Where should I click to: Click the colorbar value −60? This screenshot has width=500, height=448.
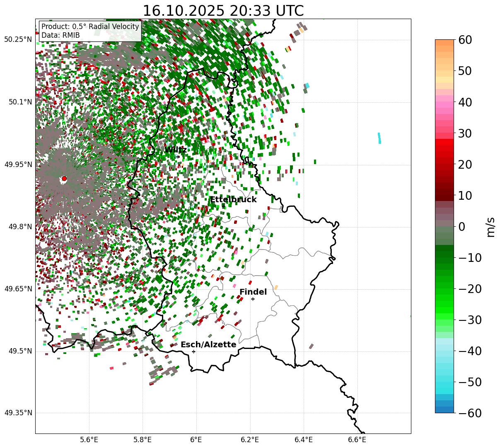tap(470, 413)
